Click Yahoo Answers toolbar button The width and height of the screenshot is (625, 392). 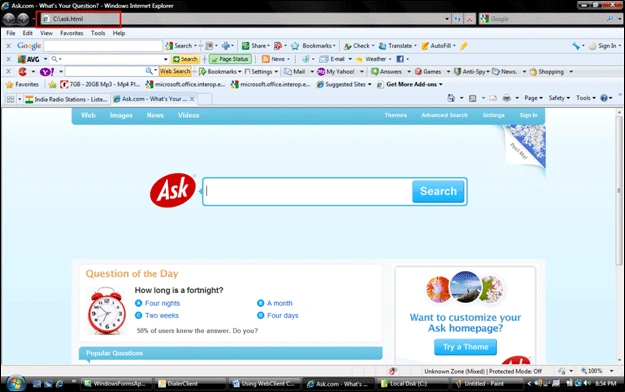387,72
